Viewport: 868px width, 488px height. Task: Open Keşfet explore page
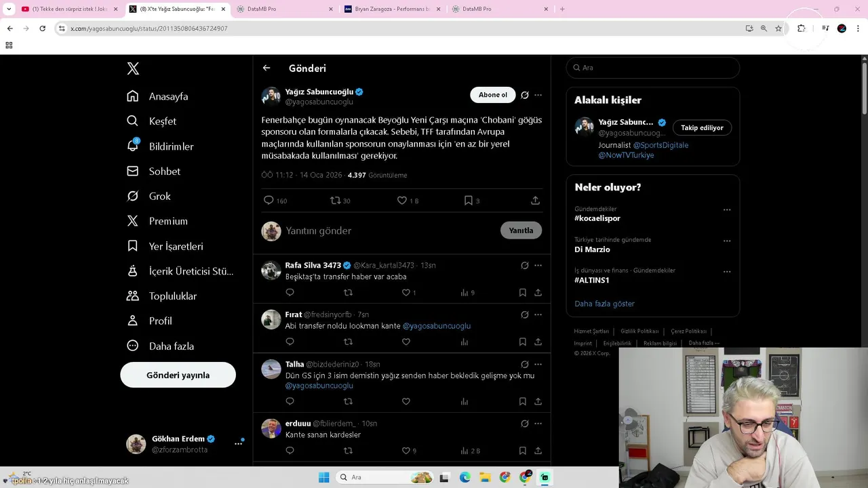(151, 121)
